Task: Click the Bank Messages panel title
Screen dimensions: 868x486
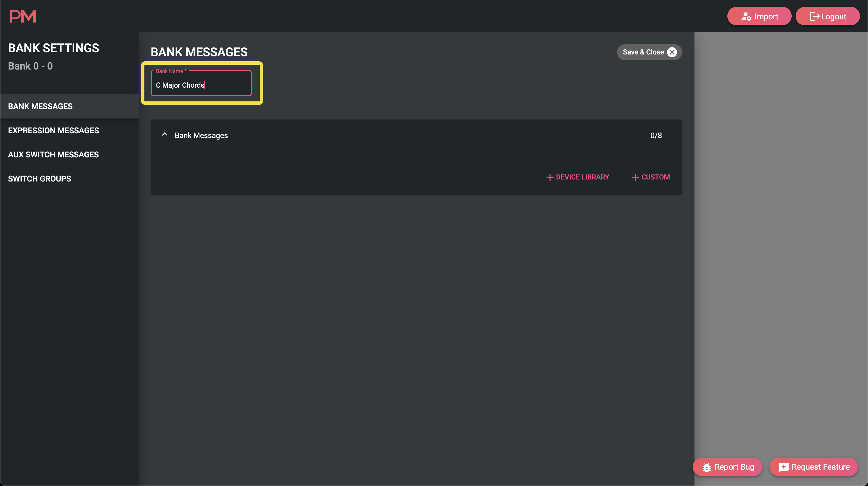Action: pyautogui.click(x=201, y=135)
